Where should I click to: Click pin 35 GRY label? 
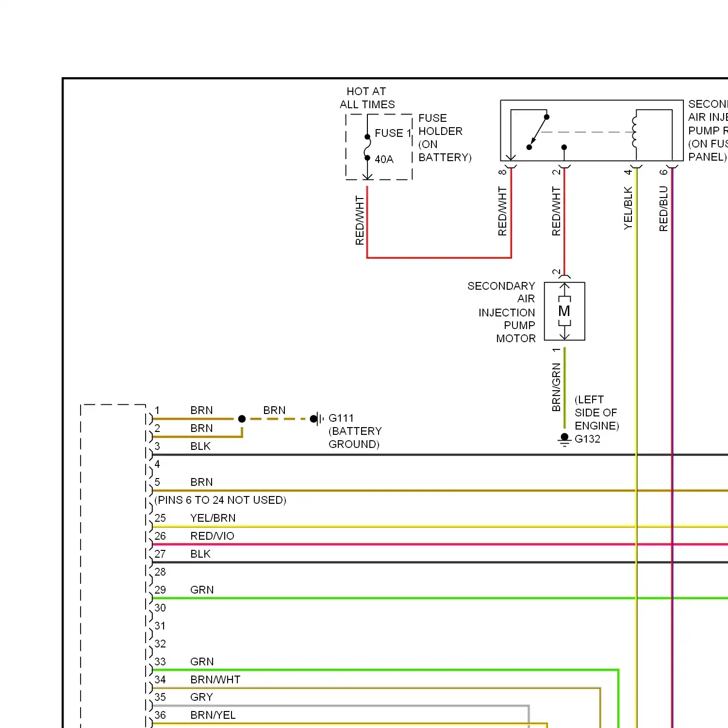coord(202,697)
